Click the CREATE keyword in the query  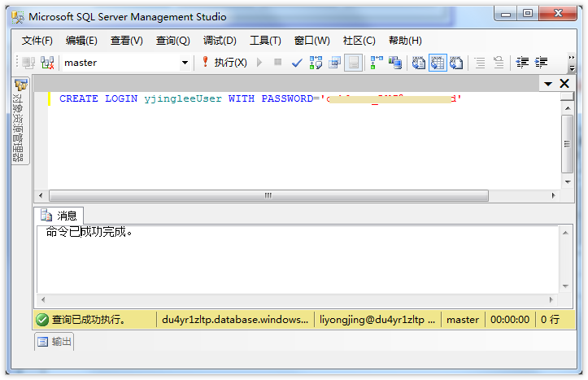(79, 98)
